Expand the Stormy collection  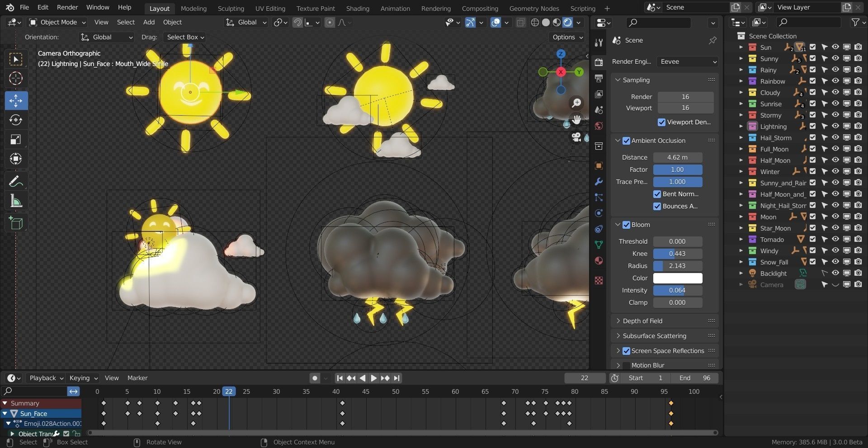click(x=741, y=115)
